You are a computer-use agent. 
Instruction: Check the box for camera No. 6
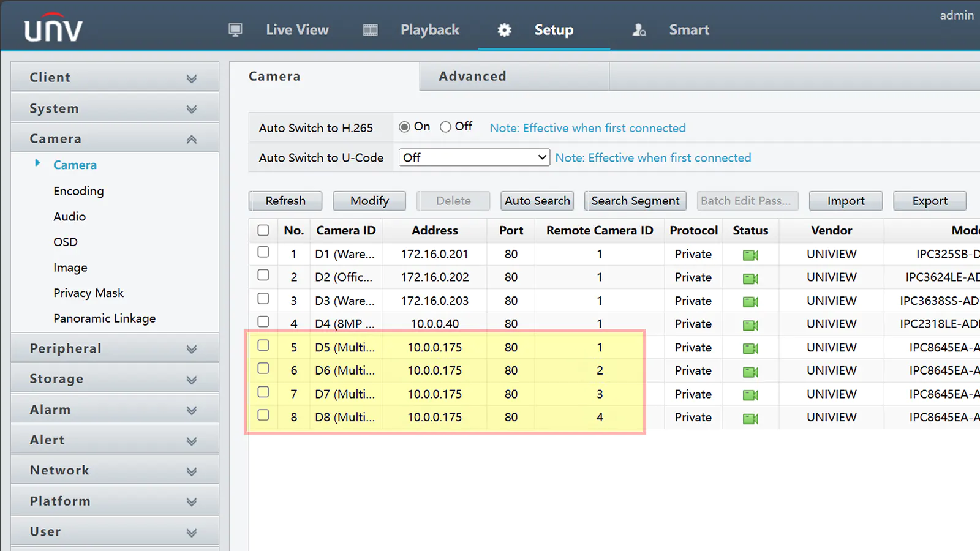click(x=263, y=368)
